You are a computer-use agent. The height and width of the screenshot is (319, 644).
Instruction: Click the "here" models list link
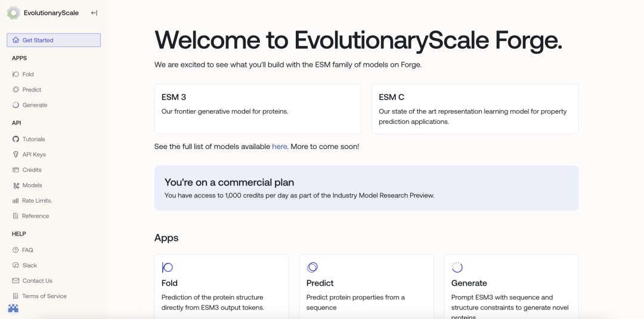pos(280,147)
